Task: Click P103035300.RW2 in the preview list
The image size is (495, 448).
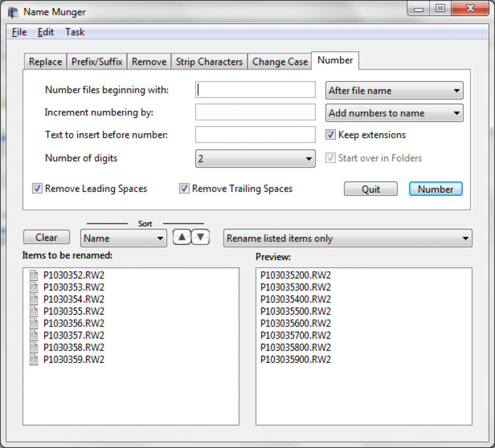Action: click(x=296, y=287)
